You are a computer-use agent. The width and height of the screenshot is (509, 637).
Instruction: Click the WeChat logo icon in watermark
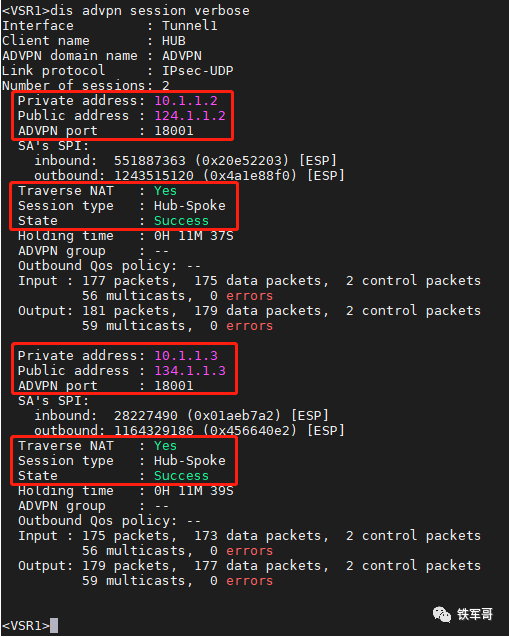442,614
